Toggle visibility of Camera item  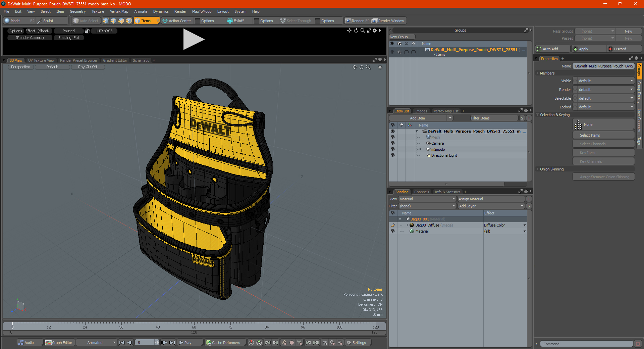392,143
